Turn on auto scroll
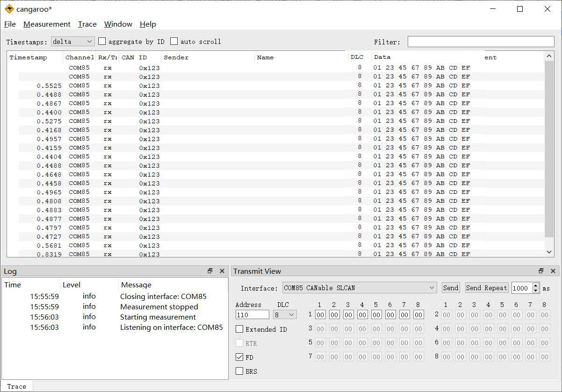Image resolution: width=562 pixels, height=392 pixels. (174, 42)
